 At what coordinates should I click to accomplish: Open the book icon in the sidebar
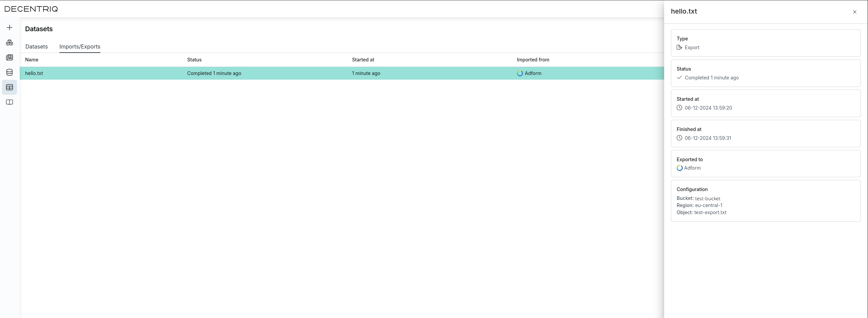pos(9,102)
